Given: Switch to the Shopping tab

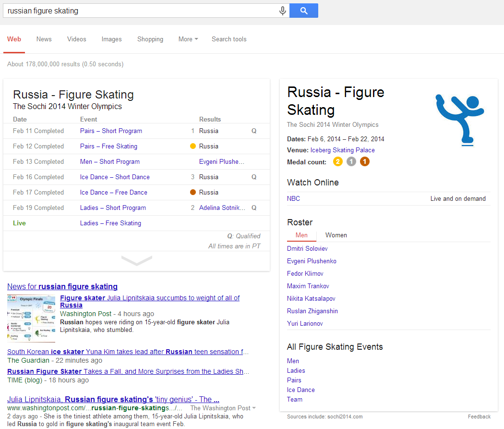Looking at the screenshot, I should tap(150, 39).
